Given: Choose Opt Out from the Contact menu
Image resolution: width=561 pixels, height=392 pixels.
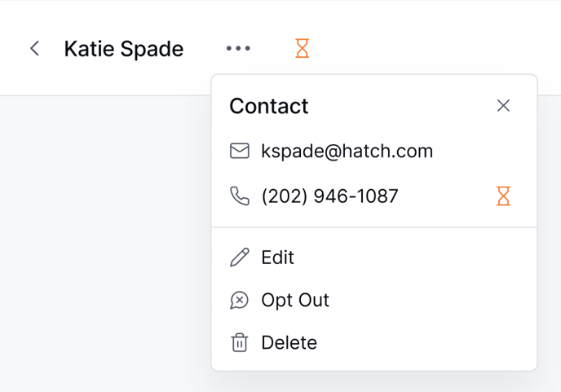Looking at the screenshot, I should click(x=295, y=301).
